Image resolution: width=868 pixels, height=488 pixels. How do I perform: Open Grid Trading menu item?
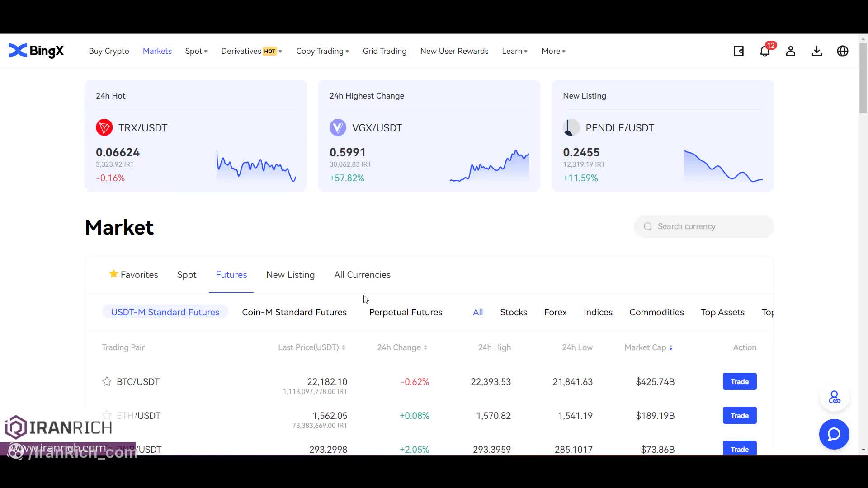point(384,51)
